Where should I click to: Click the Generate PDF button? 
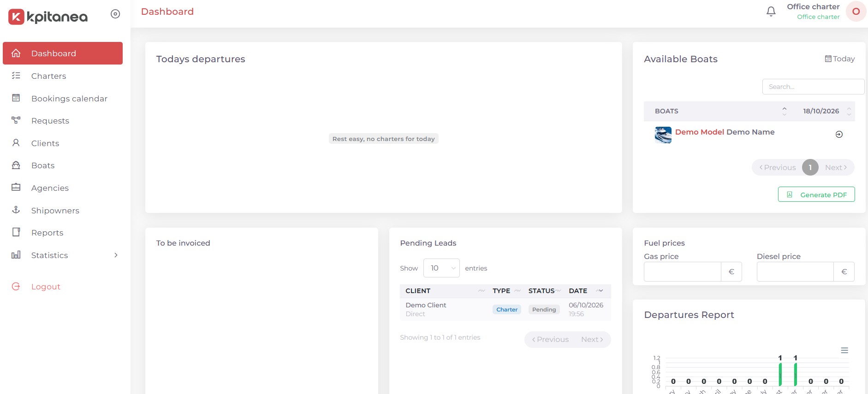(x=816, y=194)
